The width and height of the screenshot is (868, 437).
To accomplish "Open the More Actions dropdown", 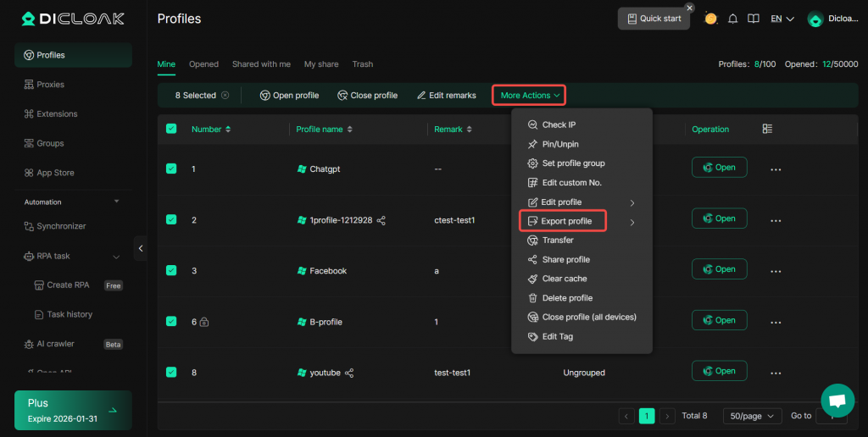I will coord(530,96).
